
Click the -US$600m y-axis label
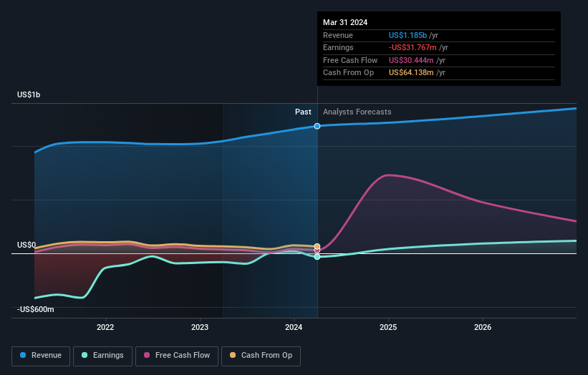36,309
